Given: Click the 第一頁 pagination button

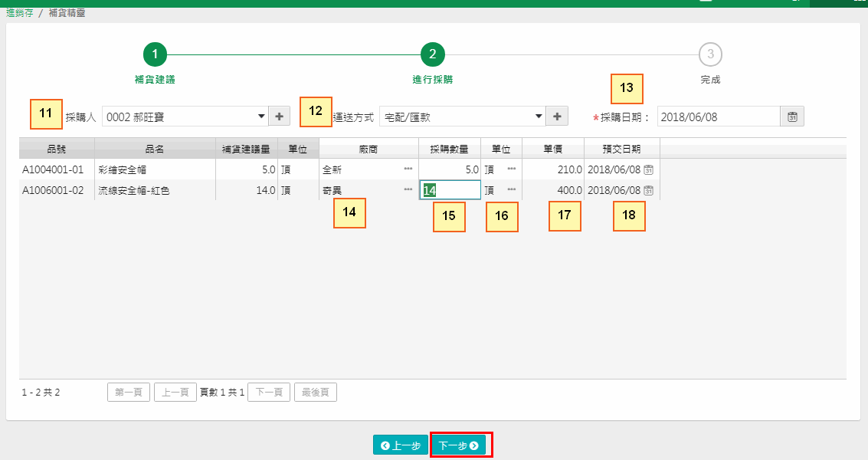Looking at the screenshot, I should (x=129, y=393).
